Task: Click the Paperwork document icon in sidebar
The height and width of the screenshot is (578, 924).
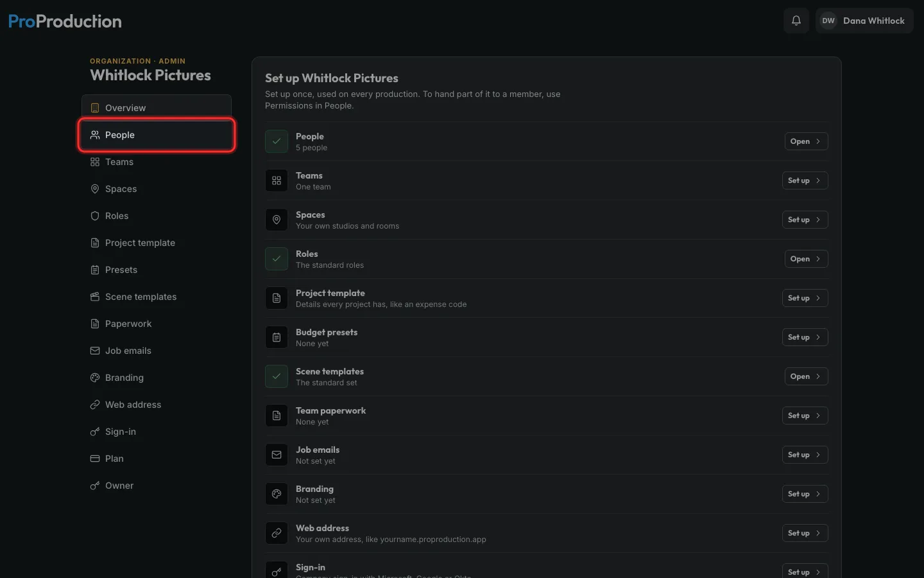Action: (95, 324)
